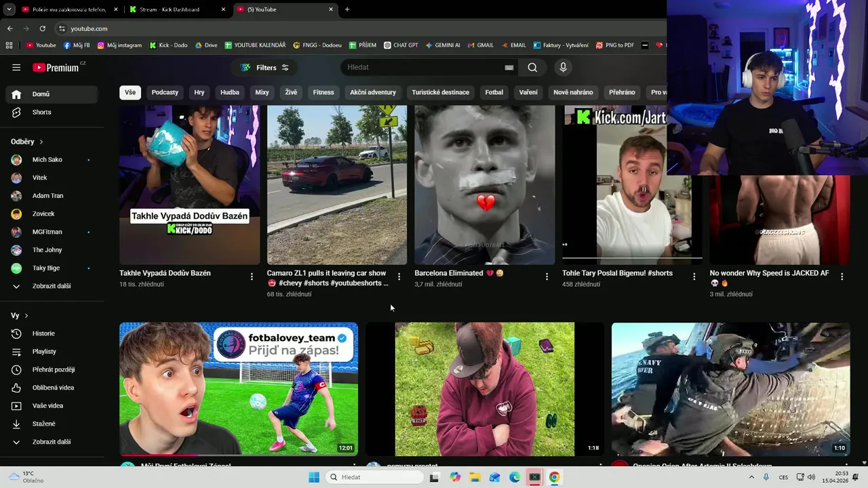Open the YouTube guide hamburger menu
868x488 pixels.
[16, 67]
